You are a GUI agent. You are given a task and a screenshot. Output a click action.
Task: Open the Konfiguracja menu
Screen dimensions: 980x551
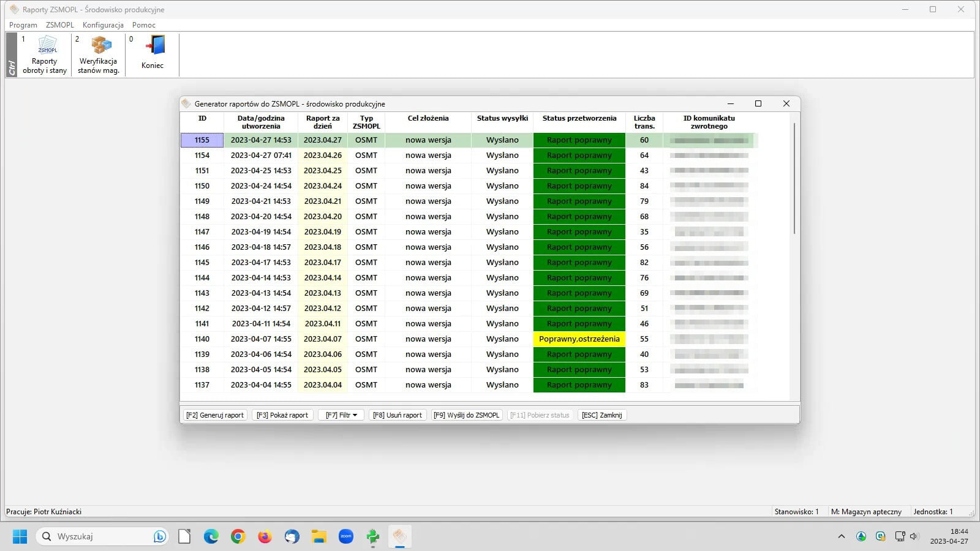click(103, 25)
